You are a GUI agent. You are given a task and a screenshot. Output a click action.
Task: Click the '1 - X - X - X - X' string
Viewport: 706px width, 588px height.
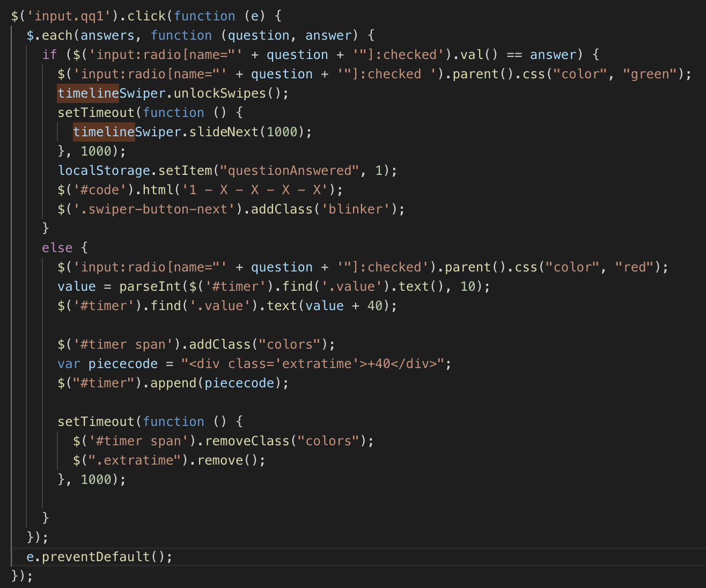pos(259,190)
